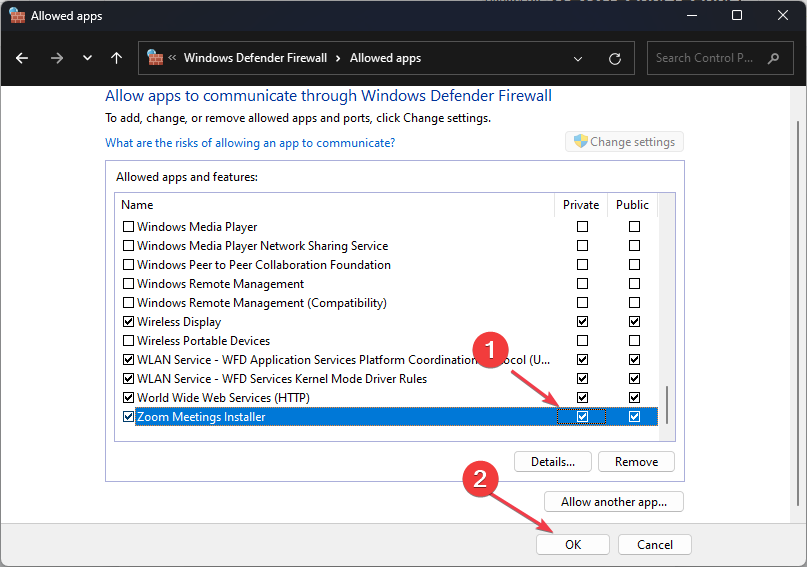Uncheck Wireless Display name checkbox
This screenshot has width=807, height=567.
129,322
